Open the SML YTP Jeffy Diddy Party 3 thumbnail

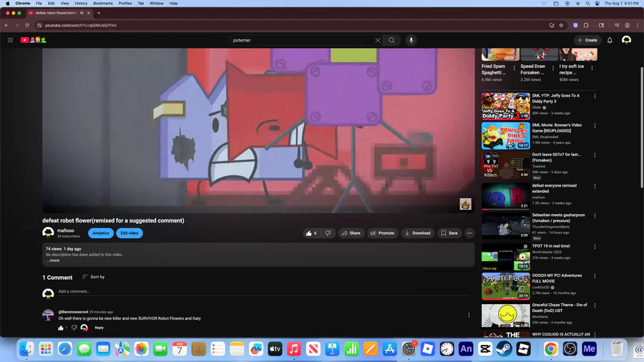pos(506,106)
